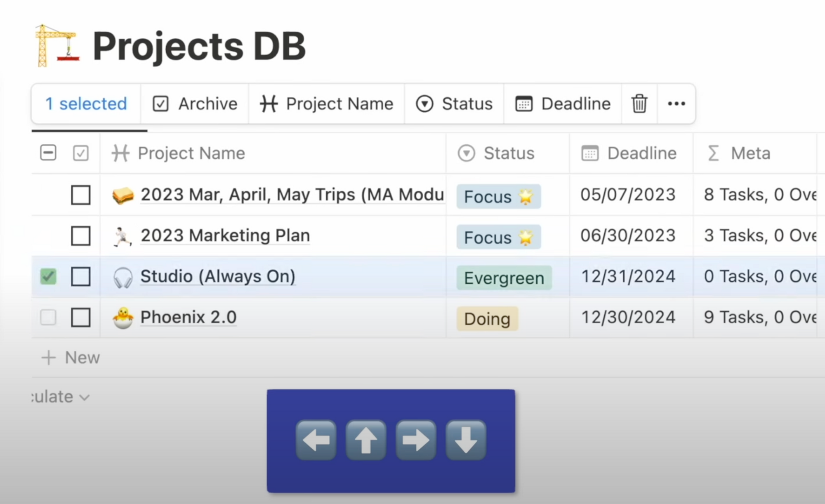Toggle the select-all rows header checkbox
The height and width of the screenshot is (504, 825).
pos(48,153)
